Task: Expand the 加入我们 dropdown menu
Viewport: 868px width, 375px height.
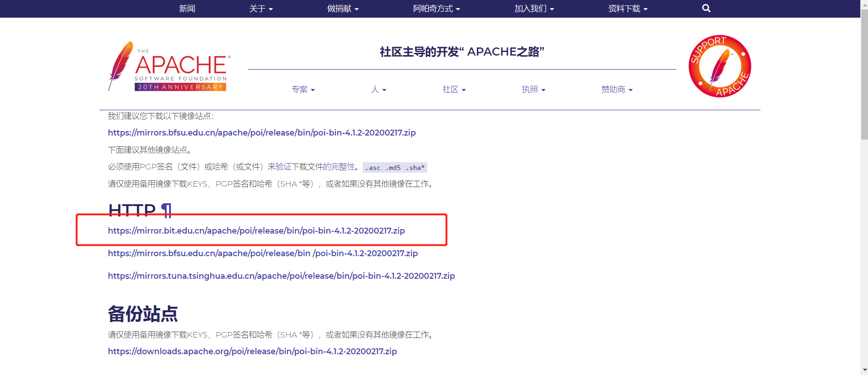Action: coord(534,9)
